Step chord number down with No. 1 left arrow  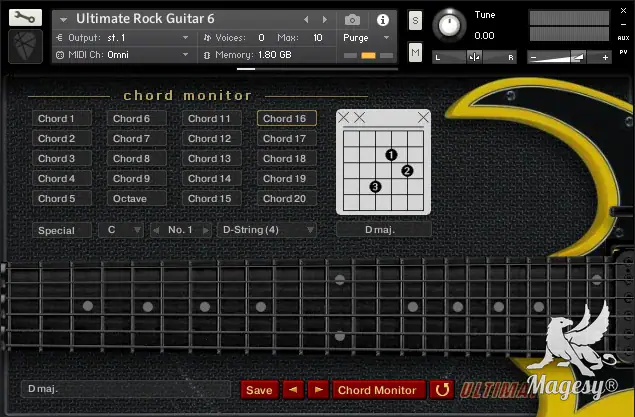point(156,230)
